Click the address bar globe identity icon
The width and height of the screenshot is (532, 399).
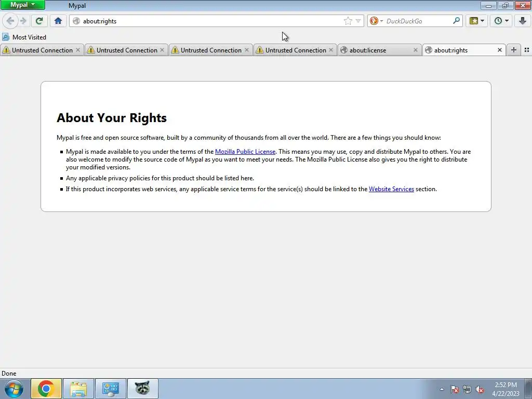76,21
